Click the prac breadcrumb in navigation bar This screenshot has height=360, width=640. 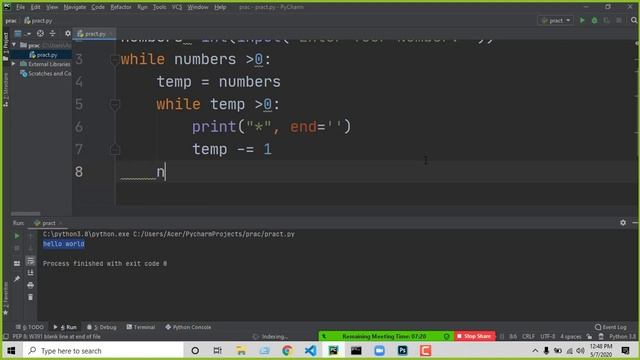[x=11, y=20]
